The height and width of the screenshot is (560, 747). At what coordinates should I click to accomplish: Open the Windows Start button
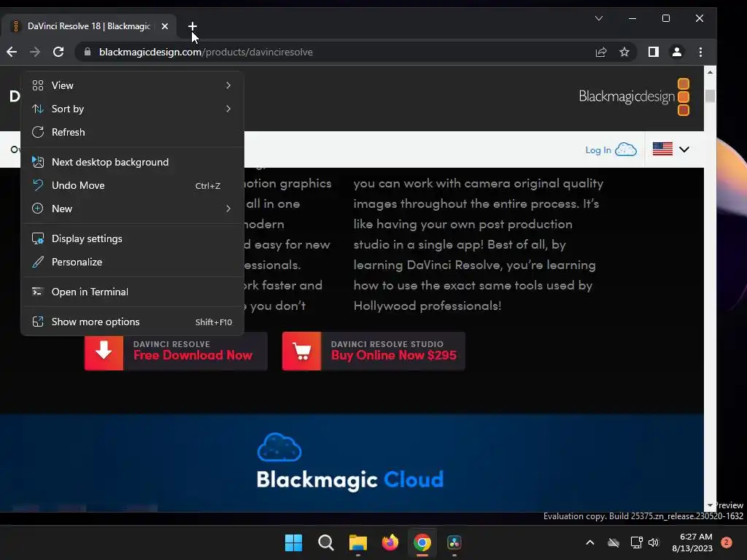pyautogui.click(x=293, y=542)
